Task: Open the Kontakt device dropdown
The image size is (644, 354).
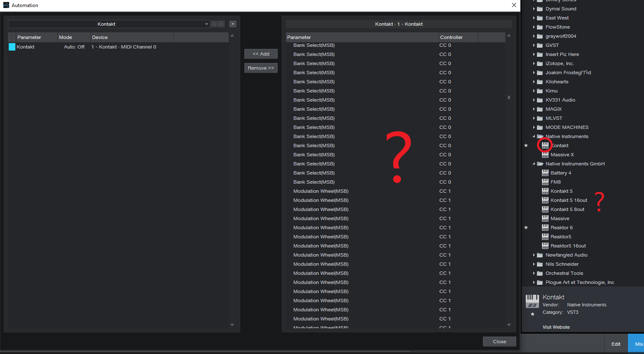Action: coord(109,24)
